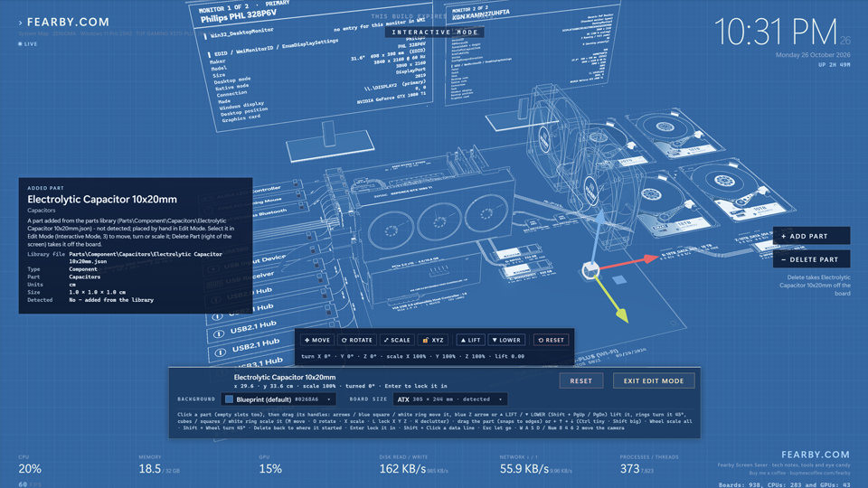
Task: Open the Background Blueprint (default) dropdown
Action: click(278, 399)
